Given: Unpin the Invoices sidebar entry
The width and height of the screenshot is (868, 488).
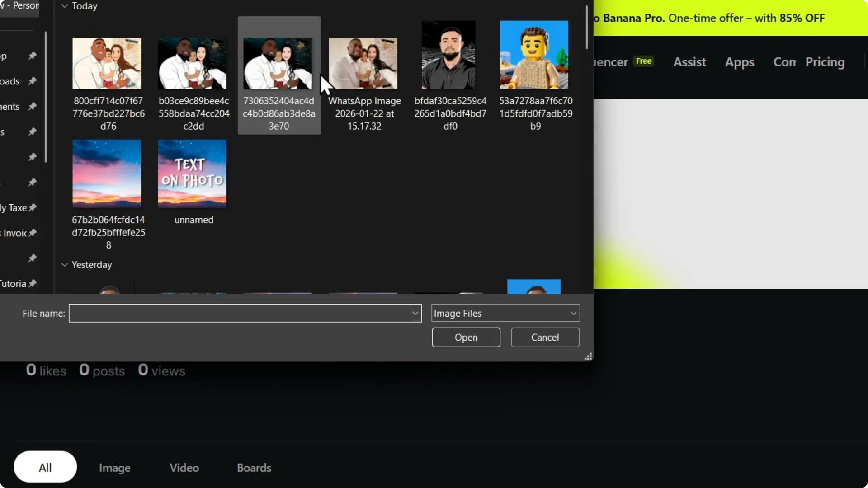Looking at the screenshot, I should point(32,233).
